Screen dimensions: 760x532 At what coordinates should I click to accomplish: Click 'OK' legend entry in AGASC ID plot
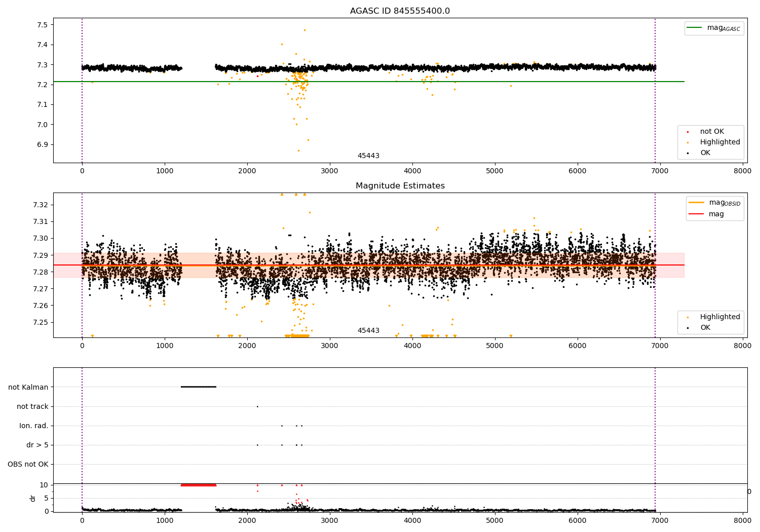pos(705,153)
